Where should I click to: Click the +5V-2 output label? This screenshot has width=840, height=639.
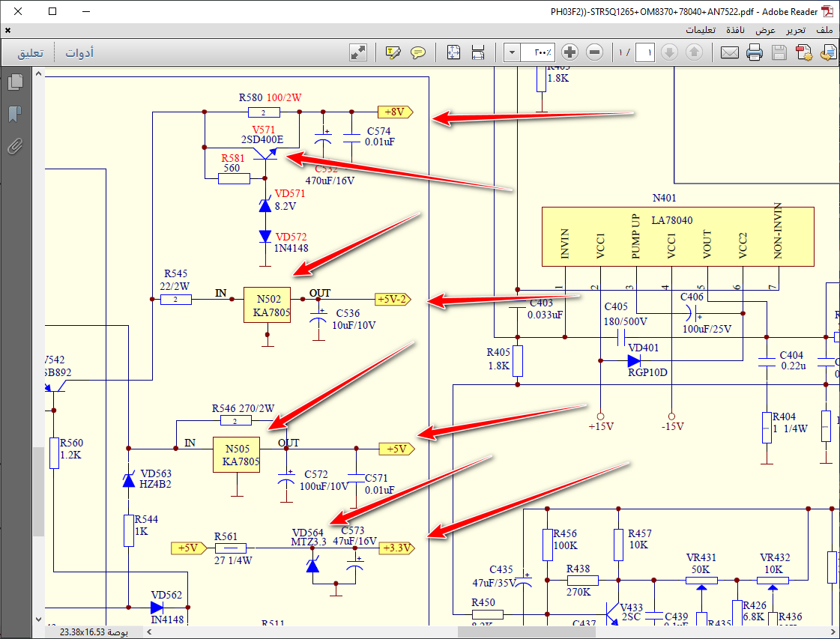[393, 299]
